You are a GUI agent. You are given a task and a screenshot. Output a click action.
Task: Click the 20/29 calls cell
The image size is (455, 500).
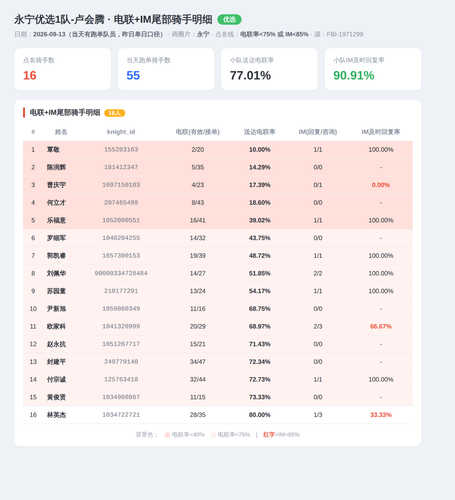tap(198, 326)
